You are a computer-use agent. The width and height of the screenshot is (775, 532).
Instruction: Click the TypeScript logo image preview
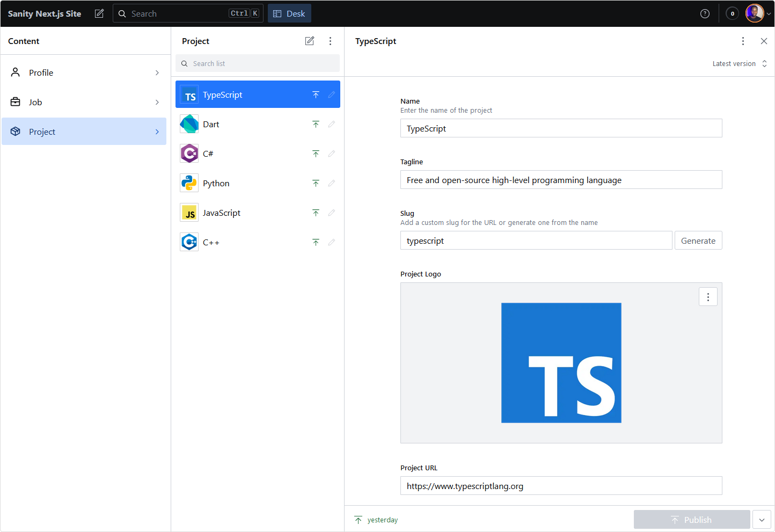(561, 363)
